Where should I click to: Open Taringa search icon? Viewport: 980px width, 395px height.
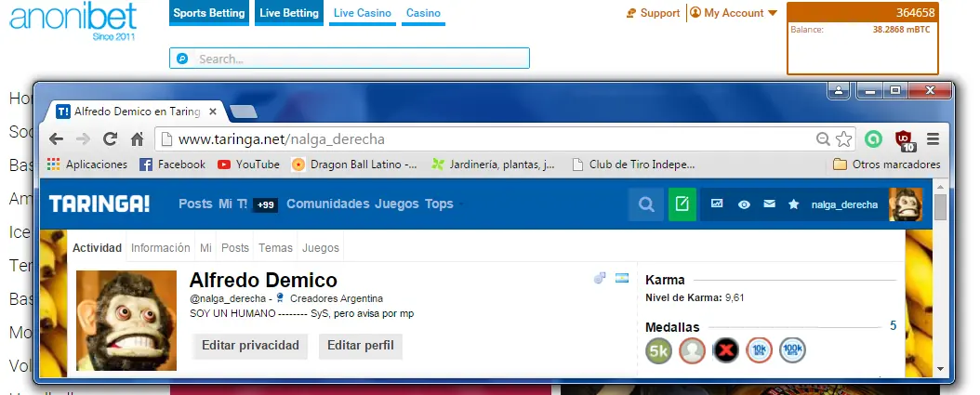click(x=646, y=204)
